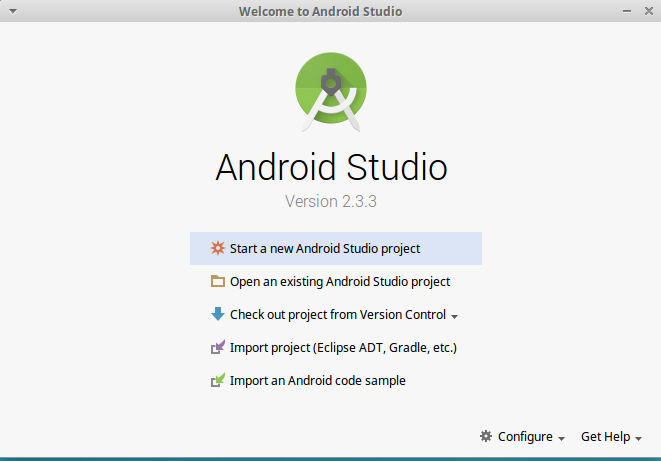Click the purple arrow Import project icon
The width and height of the screenshot is (661, 461).
coord(218,347)
